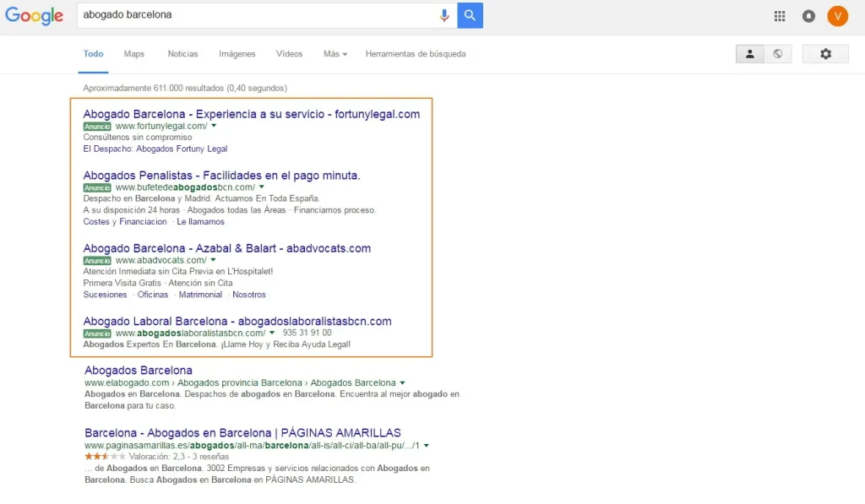Click Anuncio badge of bufetedeabogadosbcn ad
Screen dimensions: 865x504
[97, 187]
